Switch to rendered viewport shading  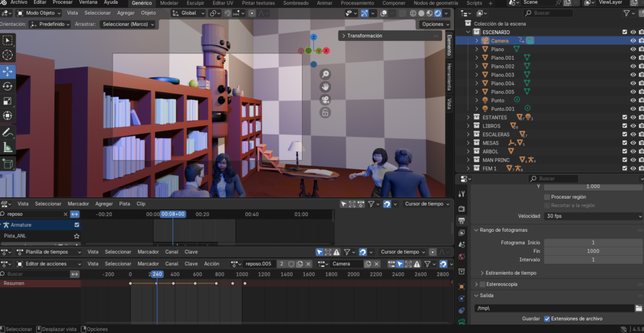coord(438,13)
